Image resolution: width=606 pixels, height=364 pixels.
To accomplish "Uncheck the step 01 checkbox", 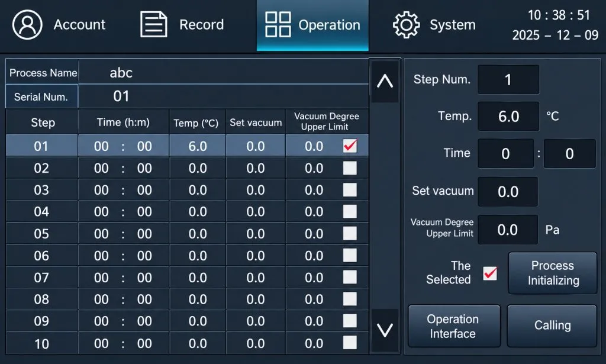I will click(350, 146).
